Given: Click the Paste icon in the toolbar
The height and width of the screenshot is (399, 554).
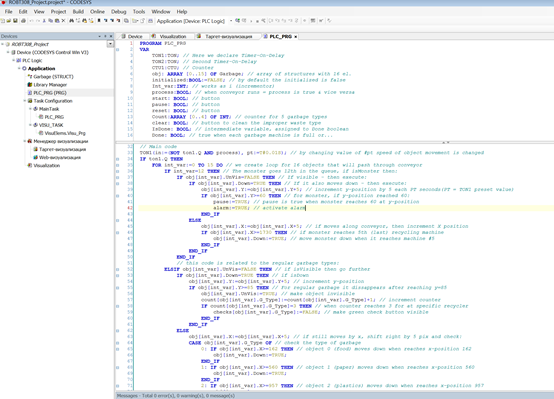Looking at the screenshot, I should pyautogui.click(x=57, y=21).
